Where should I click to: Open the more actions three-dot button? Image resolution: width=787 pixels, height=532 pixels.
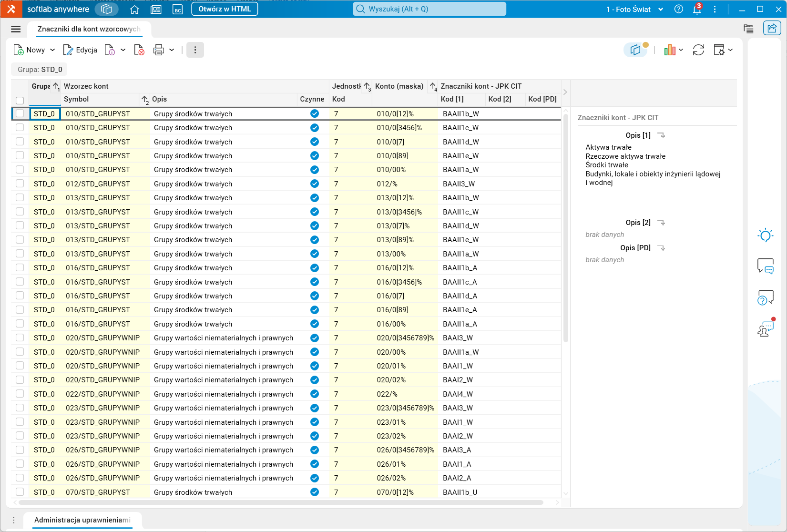[195, 50]
